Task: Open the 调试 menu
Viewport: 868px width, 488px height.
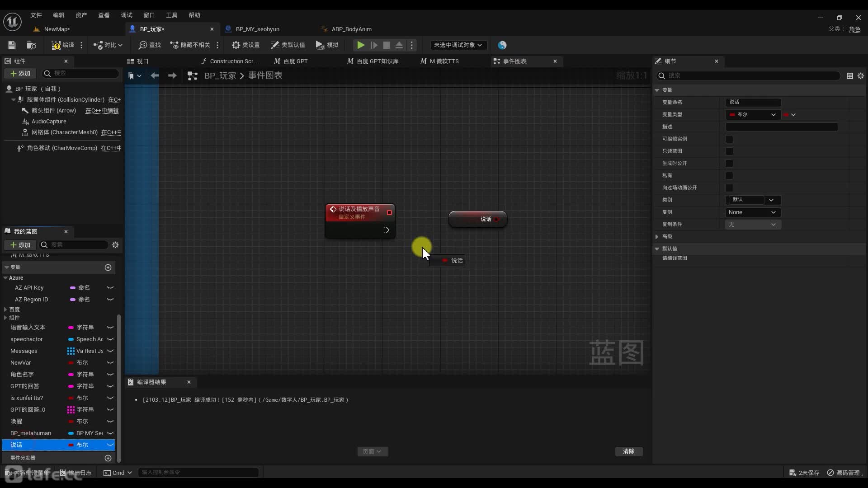Action: (127, 15)
